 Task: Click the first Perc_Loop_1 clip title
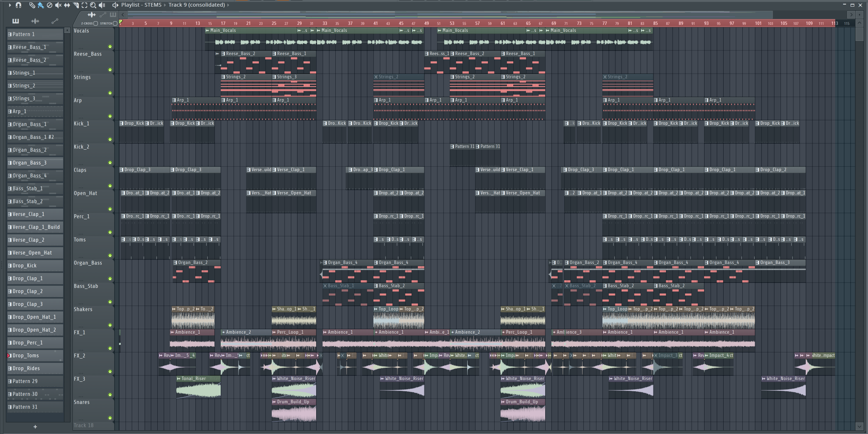click(290, 332)
